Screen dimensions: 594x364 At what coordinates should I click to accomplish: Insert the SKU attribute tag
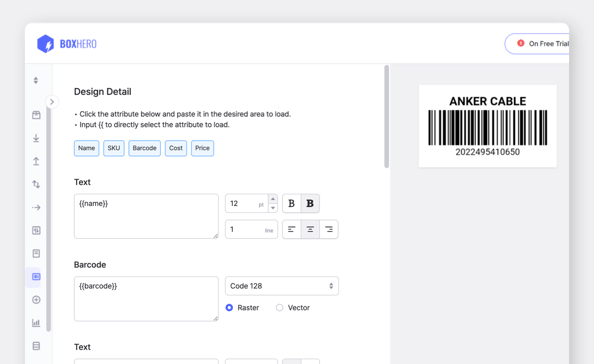pos(114,148)
